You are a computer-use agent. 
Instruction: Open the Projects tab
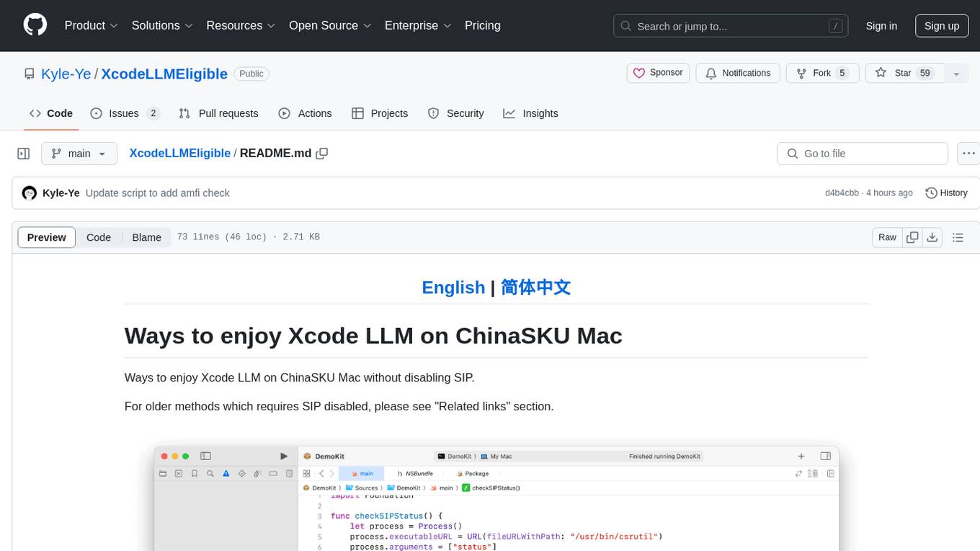tap(380, 113)
